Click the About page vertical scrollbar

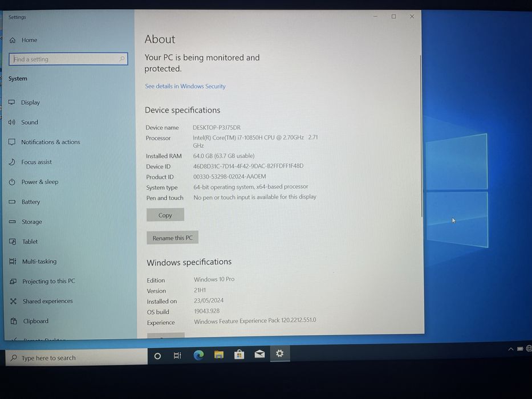(422, 136)
